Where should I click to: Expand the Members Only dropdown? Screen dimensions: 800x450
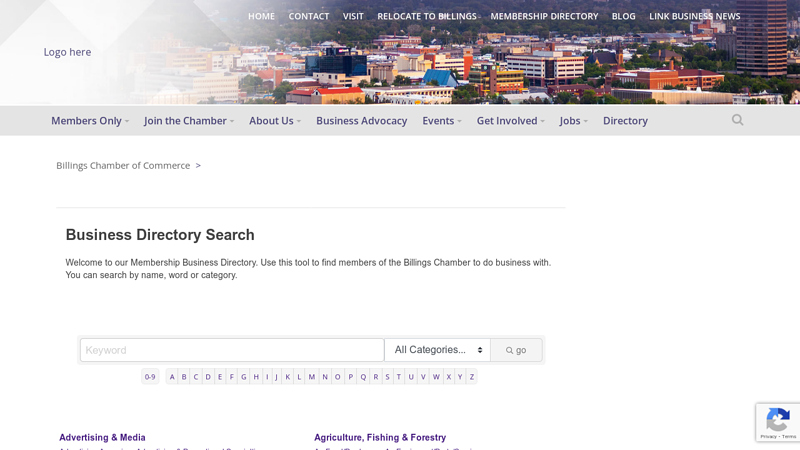click(x=90, y=121)
